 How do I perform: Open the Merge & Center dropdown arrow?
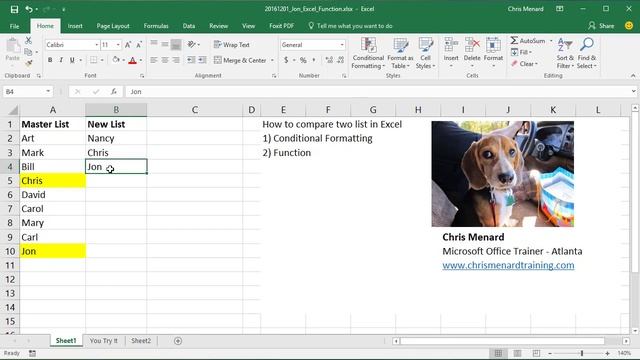pos(272,60)
